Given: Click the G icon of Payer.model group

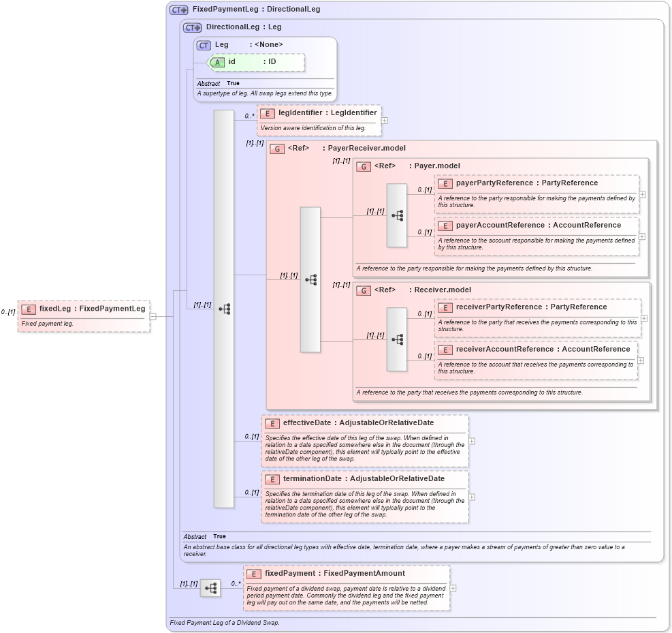Looking at the screenshot, I should point(364,166).
